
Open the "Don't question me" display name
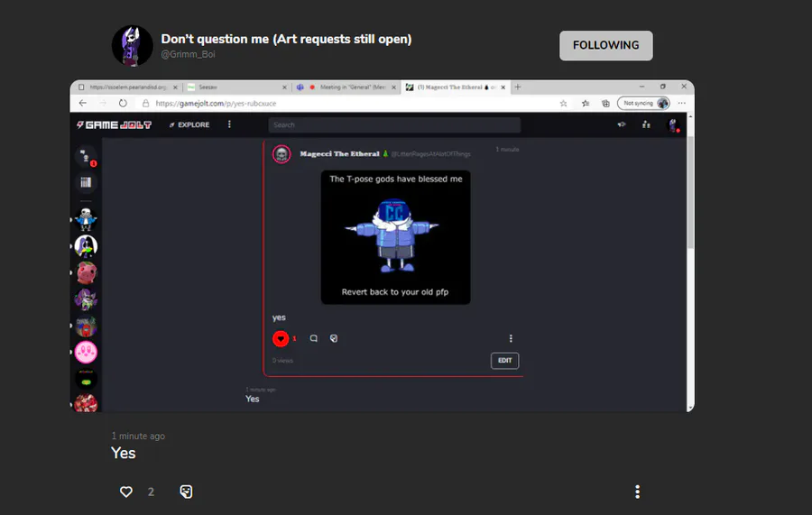pos(286,39)
